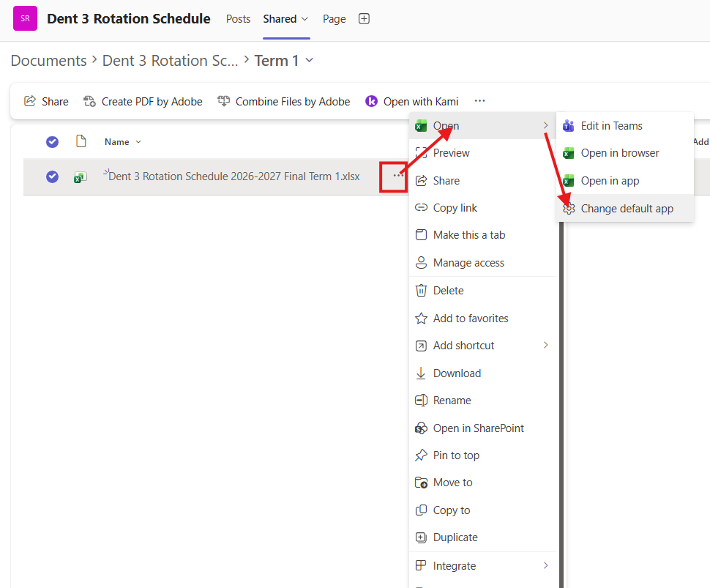Go to Dent 3 Rotation Sc... breadcrumb

pos(170,60)
